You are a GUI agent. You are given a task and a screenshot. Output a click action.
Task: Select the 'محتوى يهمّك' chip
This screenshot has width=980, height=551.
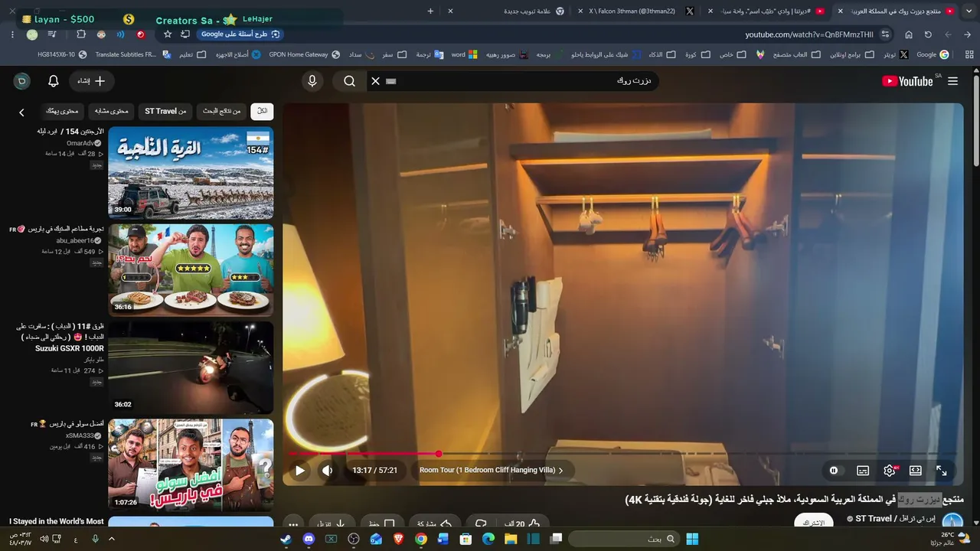pos(62,112)
